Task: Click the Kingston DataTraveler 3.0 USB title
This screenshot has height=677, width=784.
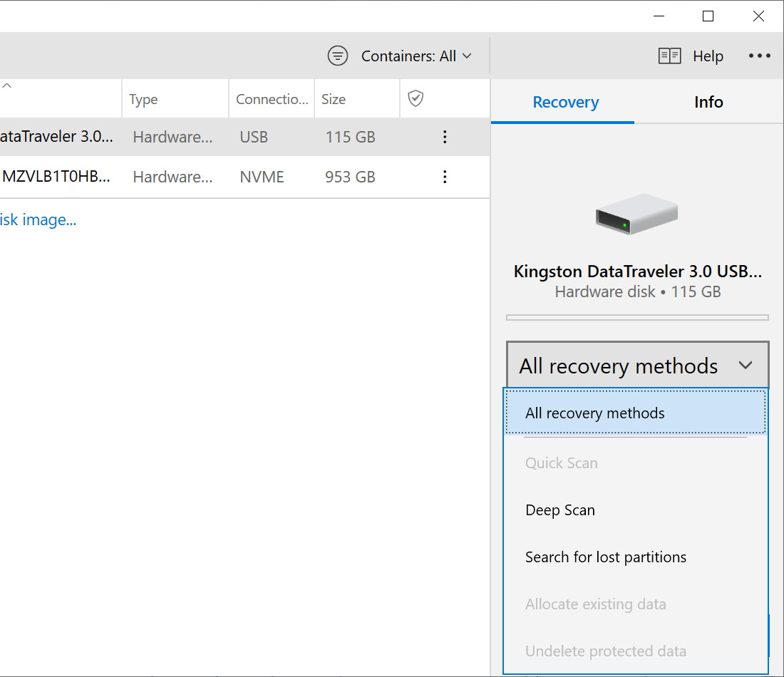Action: pos(637,271)
